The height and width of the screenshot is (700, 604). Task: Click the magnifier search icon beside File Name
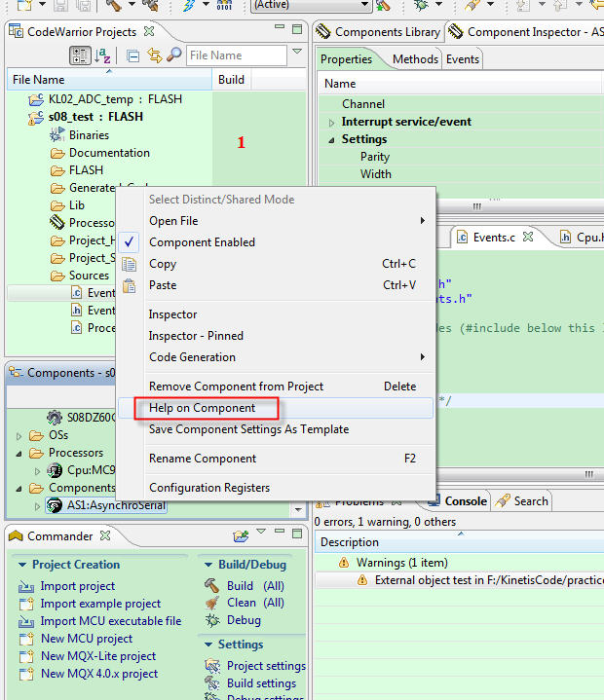(x=173, y=55)
